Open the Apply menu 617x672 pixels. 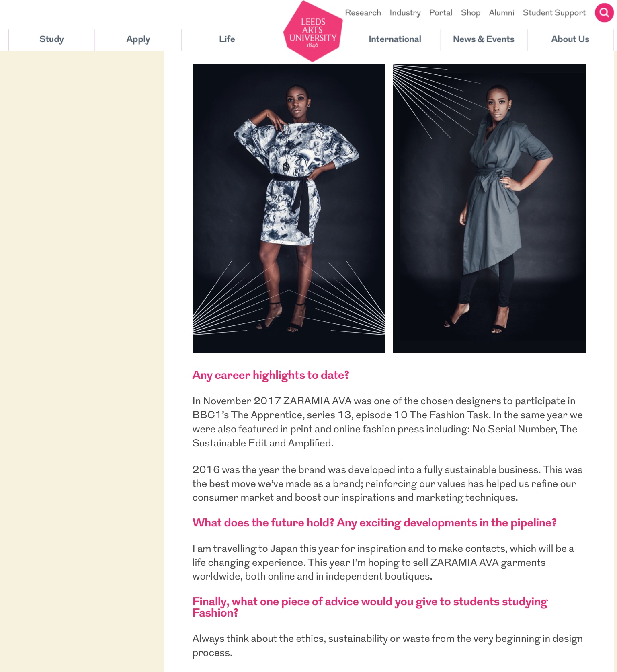click(138, 39)
